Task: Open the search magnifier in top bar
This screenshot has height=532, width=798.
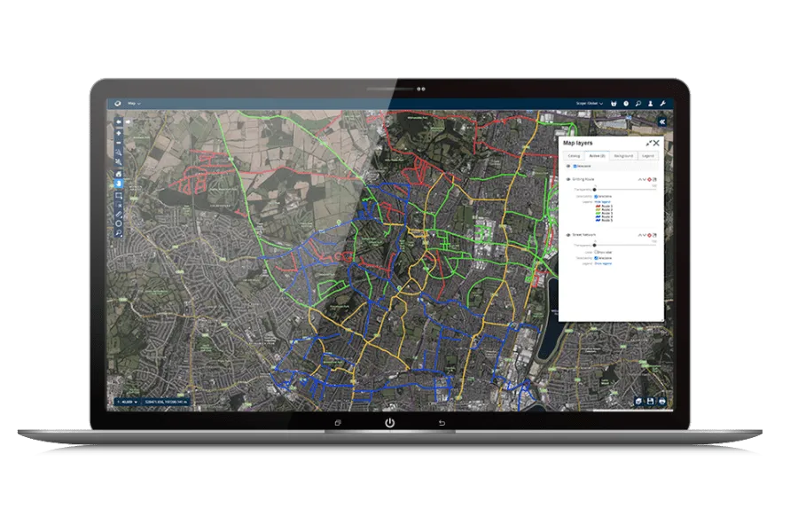Action: (638, 104)
